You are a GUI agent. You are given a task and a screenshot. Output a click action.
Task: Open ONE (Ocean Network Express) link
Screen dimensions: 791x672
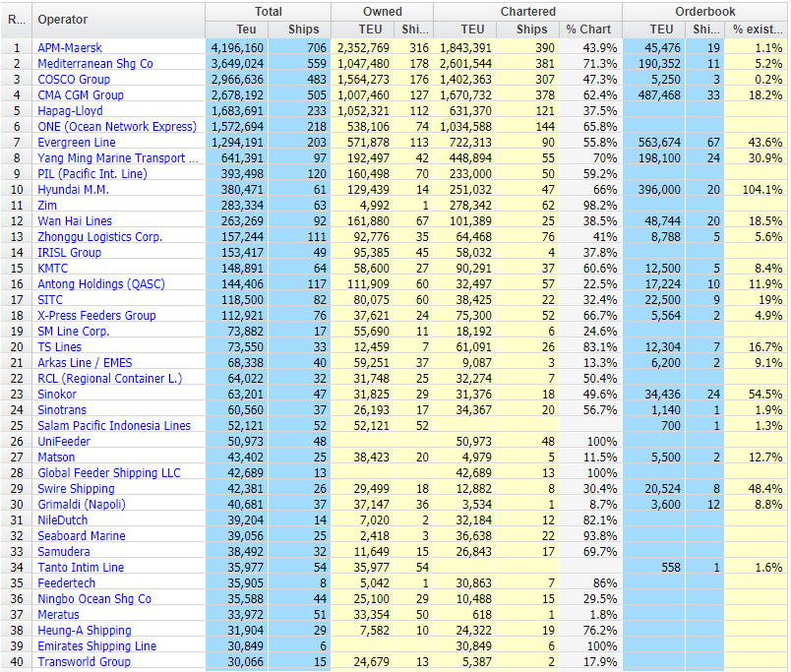pos(117,127)
